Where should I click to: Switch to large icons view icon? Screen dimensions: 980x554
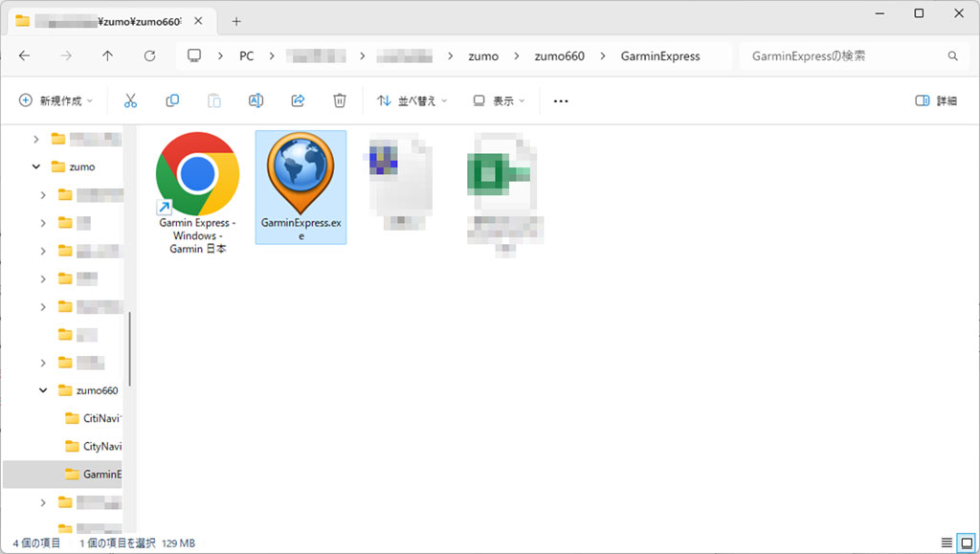tap(967, 543)
